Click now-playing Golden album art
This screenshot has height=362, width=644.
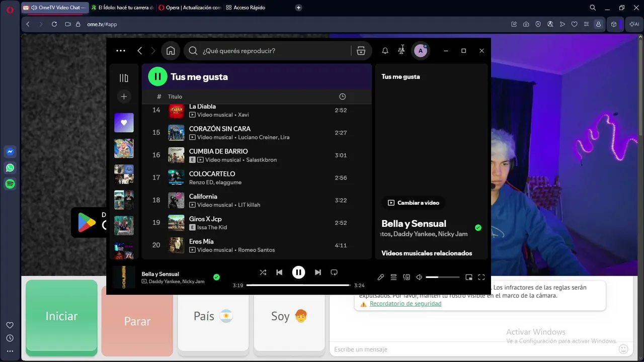click(x=124, y=277)
